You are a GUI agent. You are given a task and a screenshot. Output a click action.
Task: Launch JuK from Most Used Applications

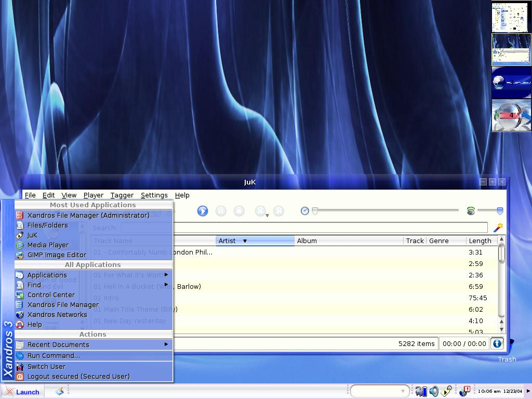pos(94,235)
